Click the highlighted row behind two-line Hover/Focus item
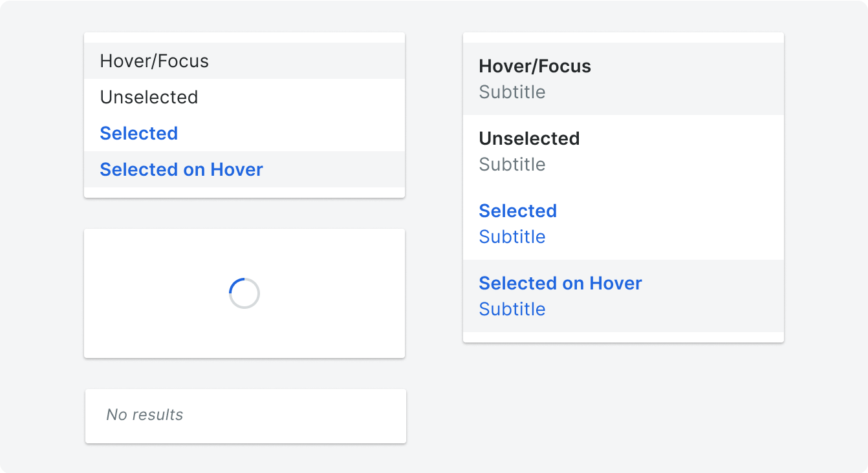 click(x=624, y=79)
